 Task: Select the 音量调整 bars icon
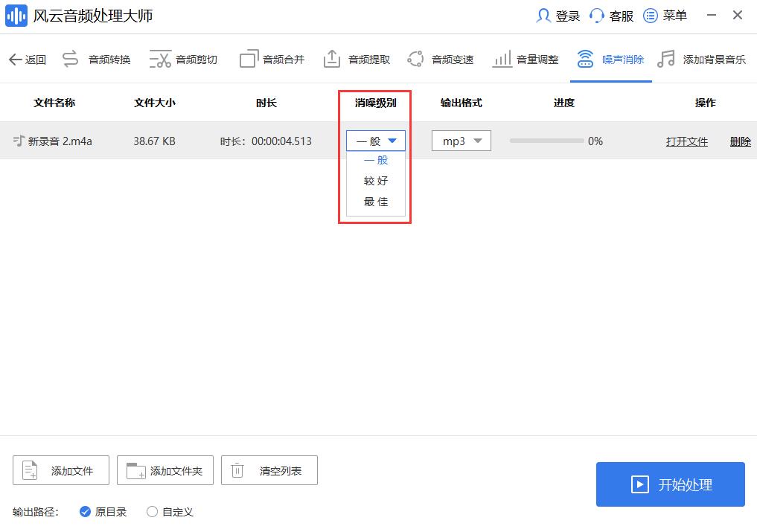[x=502, y=59]
